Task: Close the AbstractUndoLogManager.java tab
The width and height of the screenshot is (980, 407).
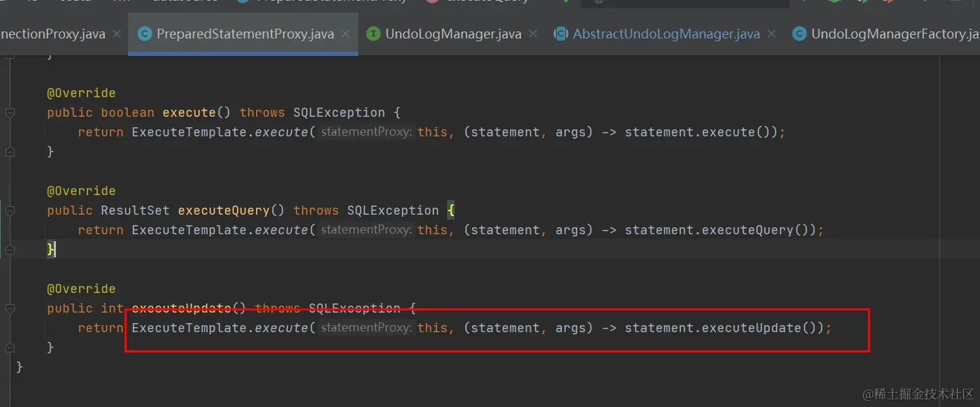Action: 772,34
